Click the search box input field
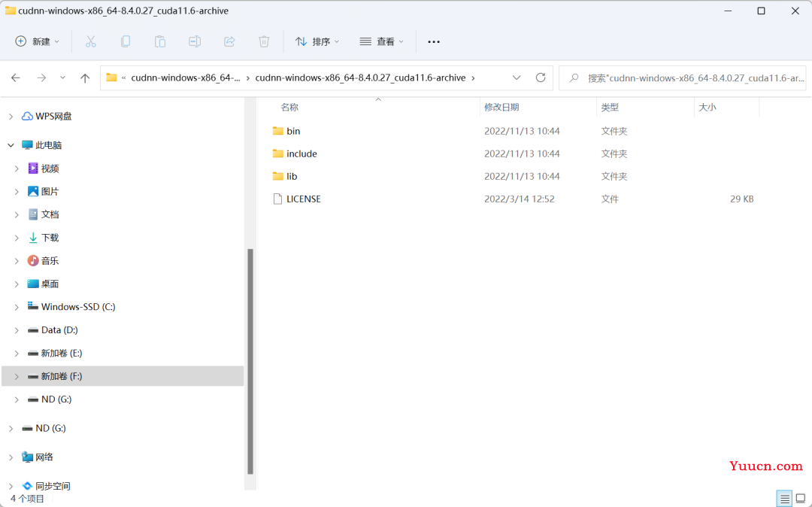812x507 pixels. click(692, 77)
